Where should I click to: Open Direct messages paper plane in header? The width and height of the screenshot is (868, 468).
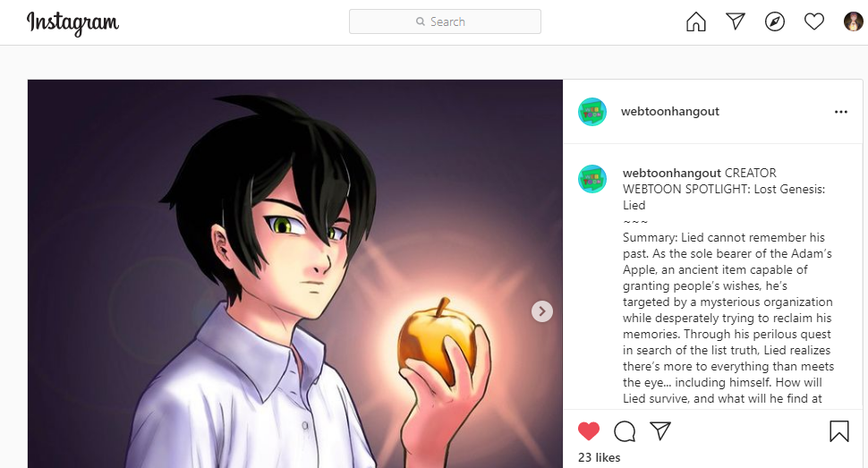736,21
